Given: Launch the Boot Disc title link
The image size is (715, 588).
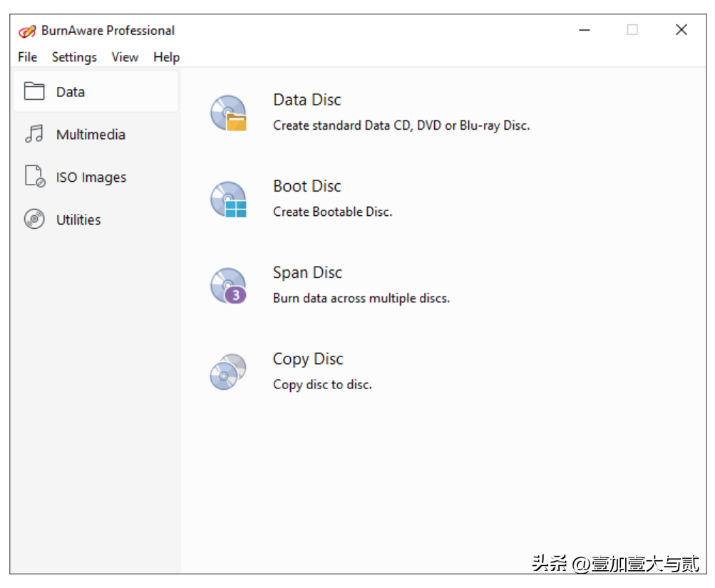Looking at the screenshot, I should pyautogui.click(x=307, y=186).
